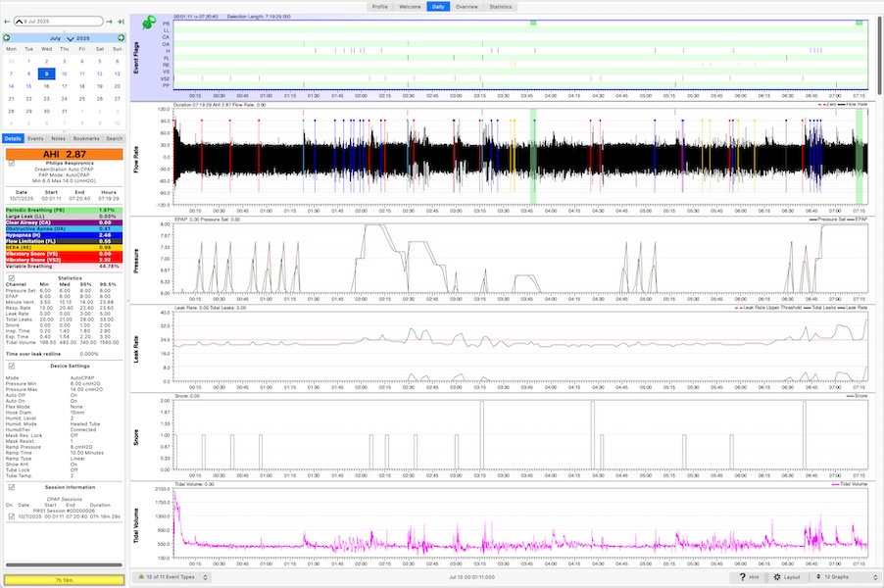Click the Hint question mark icon
The height and width of the screenshot is (588, 884).
coord(743,576)
